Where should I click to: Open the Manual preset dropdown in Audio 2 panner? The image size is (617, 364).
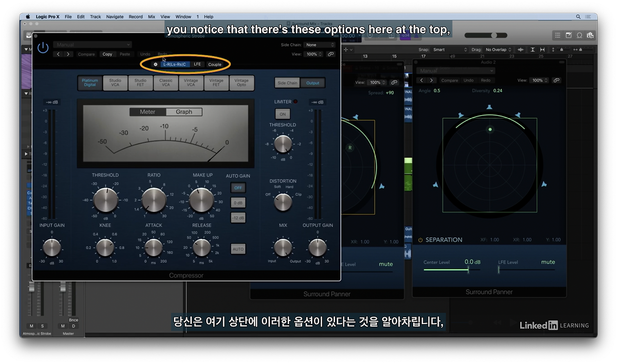coord(456,71)
